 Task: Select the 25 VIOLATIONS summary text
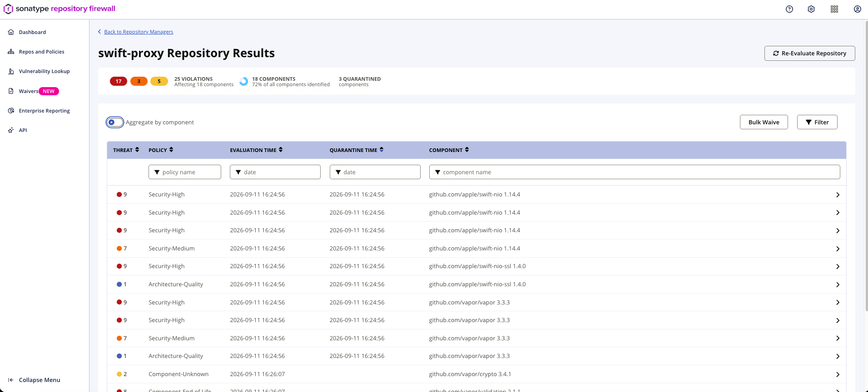pos(193,79)
